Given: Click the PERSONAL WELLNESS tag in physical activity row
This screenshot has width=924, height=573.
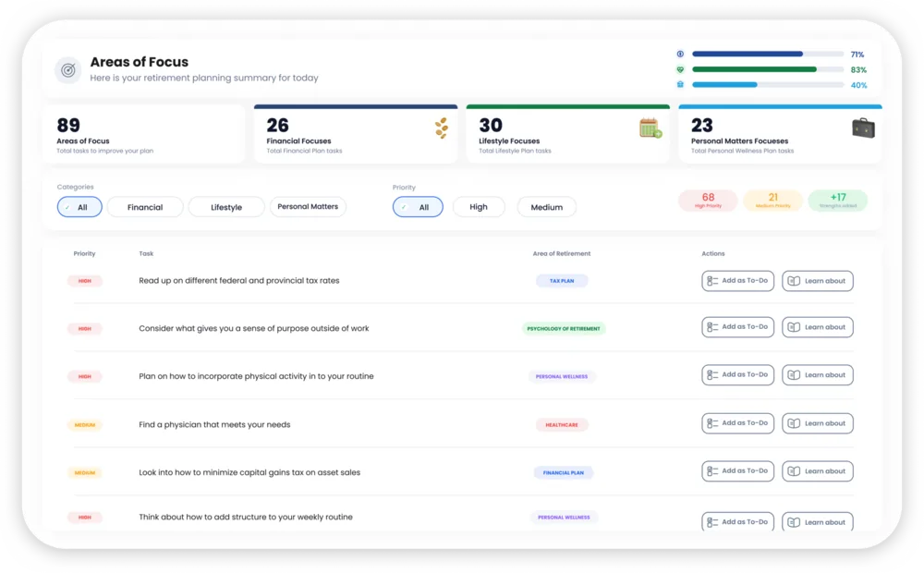Looking at the screenshot, I should 562,376.
